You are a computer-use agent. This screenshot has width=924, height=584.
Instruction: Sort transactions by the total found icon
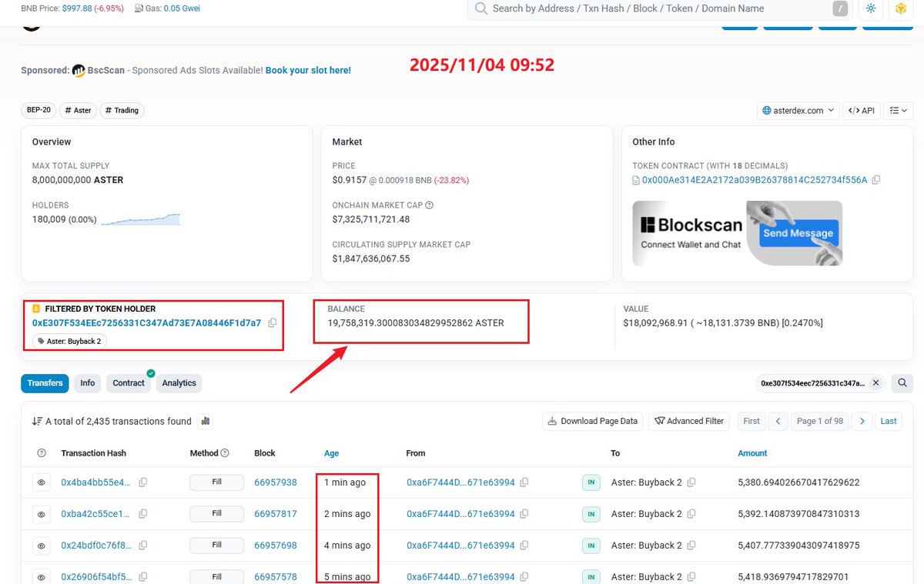[37, 422]
